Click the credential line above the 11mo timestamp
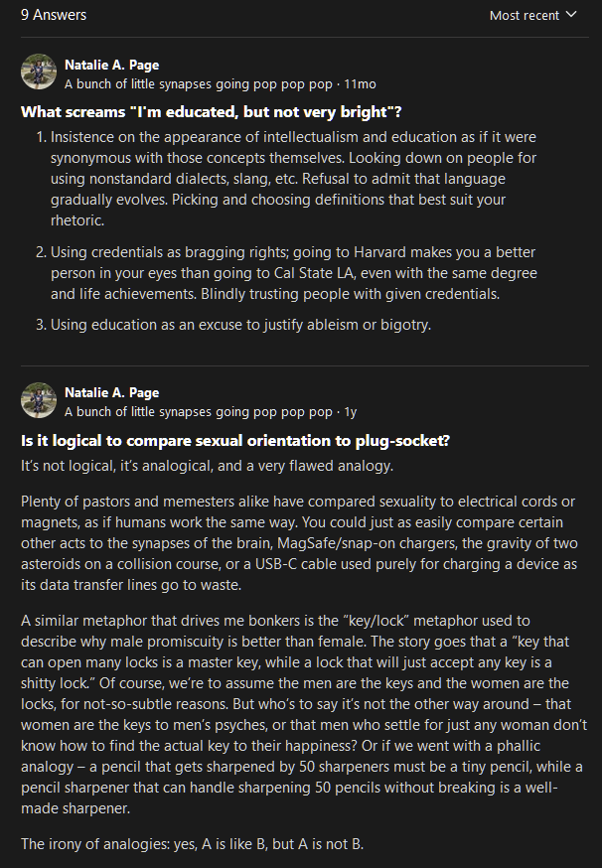Image resolution: width=602 pixels, height=868 pixels. pyautogui.click(x=199, y=84)
